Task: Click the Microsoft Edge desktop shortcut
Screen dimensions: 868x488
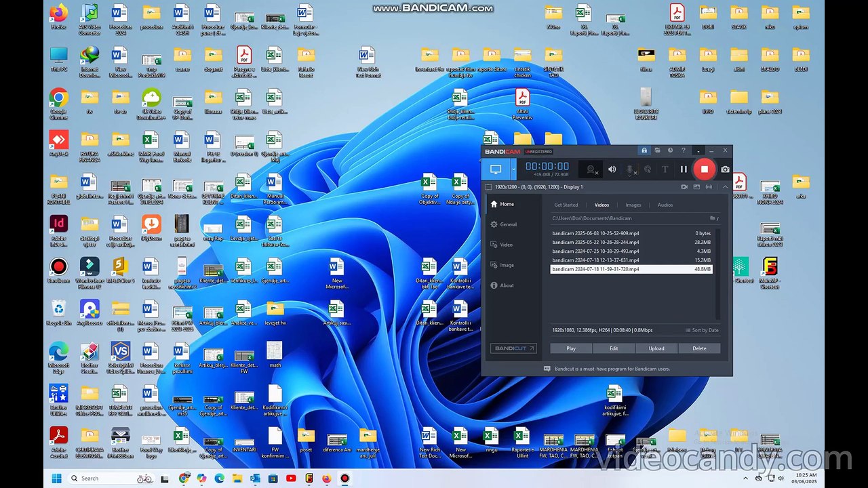Action: (x=59, y=357)
